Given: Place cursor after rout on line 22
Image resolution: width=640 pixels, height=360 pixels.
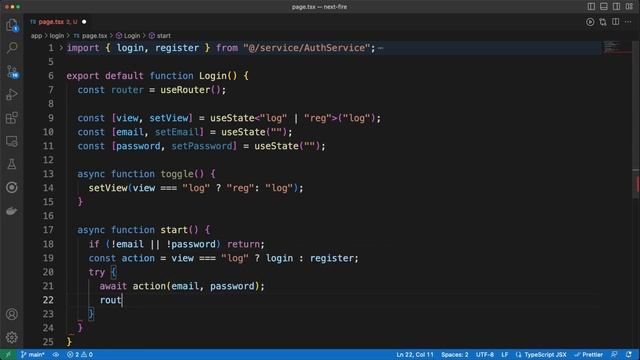Looking at the screenshot, I should pos(122,300).
